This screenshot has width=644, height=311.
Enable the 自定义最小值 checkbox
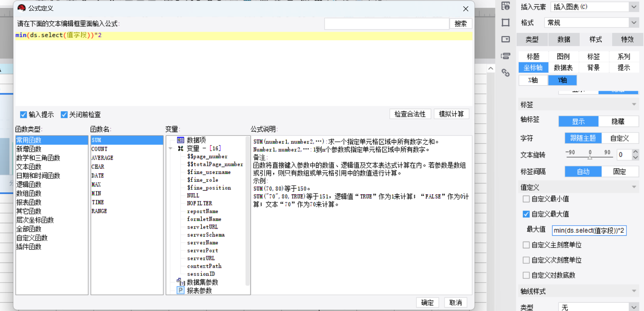(526, 199)
